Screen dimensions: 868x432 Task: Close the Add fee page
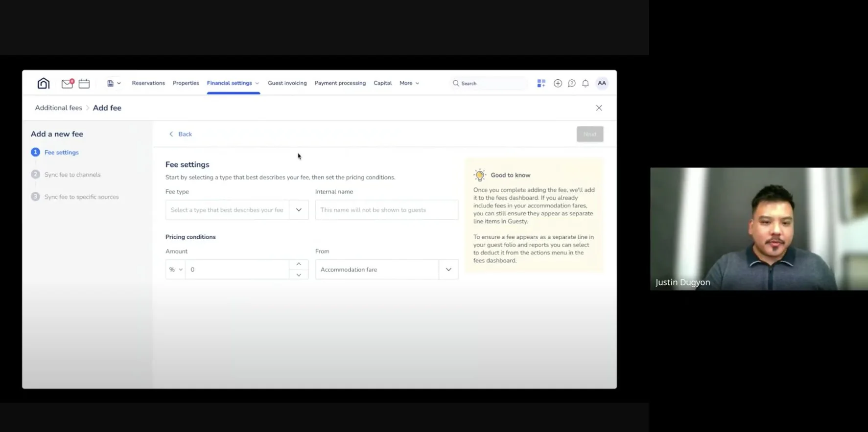pos(599,108)
